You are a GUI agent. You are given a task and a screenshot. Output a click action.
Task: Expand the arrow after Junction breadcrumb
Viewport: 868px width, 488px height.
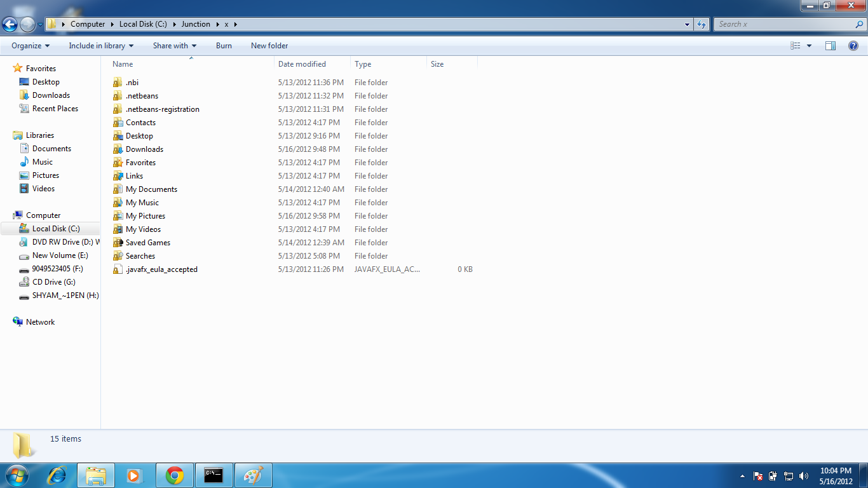(x=217, y=24)
